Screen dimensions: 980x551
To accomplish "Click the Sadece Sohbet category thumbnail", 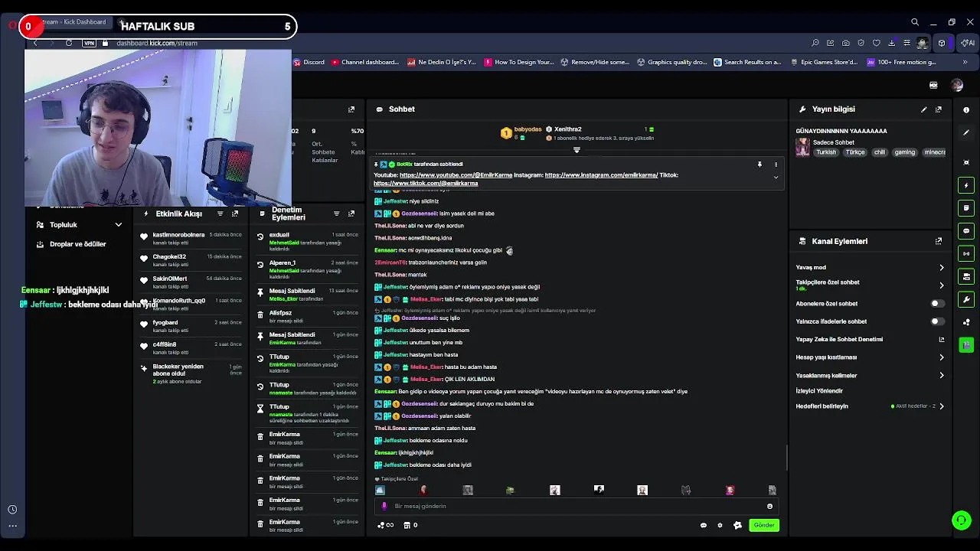I will pyautogui.click(x=802, y=147).
